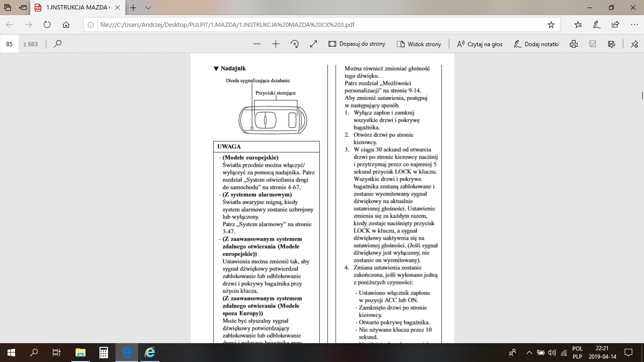Show hidden system tray icons
This screenshot has height=362, width=644.
[529, 353]
